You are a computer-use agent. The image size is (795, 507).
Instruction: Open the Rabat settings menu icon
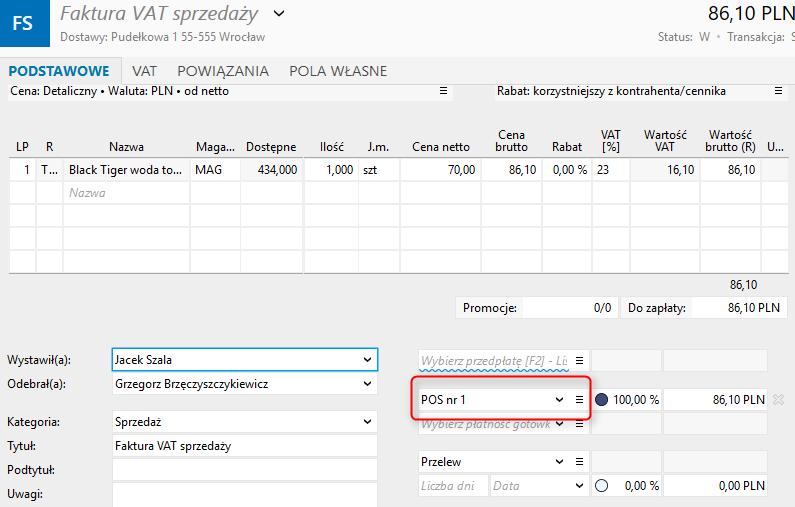click(778, 91)
